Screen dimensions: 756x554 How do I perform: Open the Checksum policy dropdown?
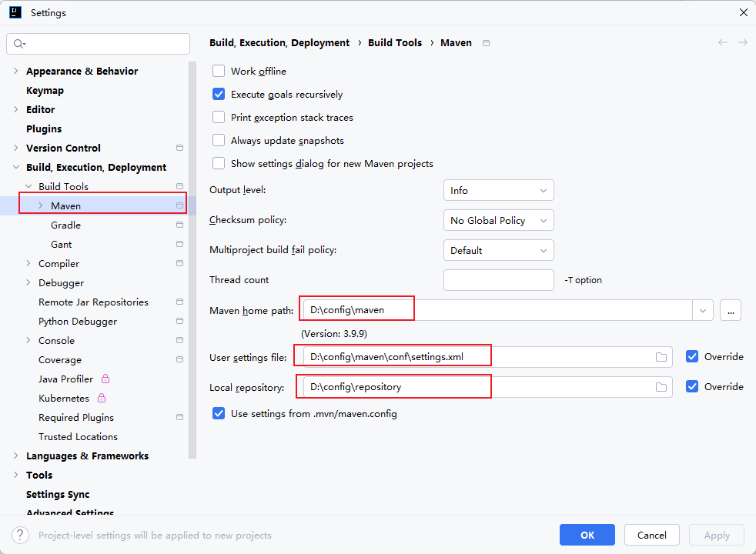(x=499, y=220)
